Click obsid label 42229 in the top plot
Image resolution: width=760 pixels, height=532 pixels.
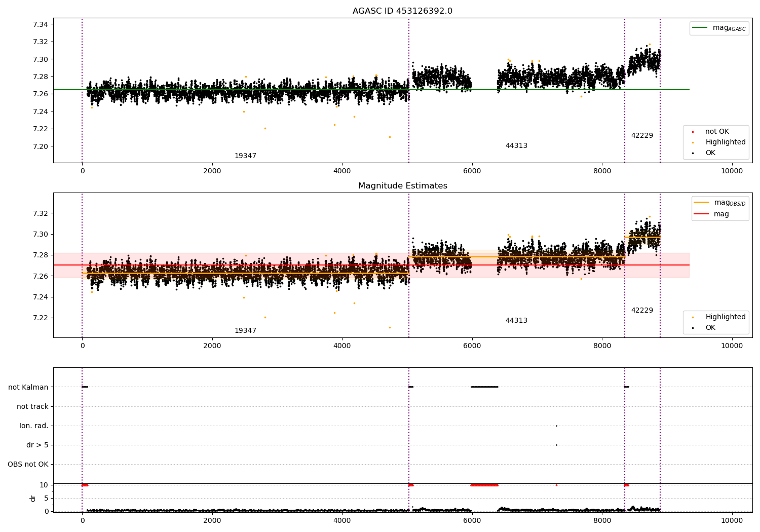pos(642,136)
